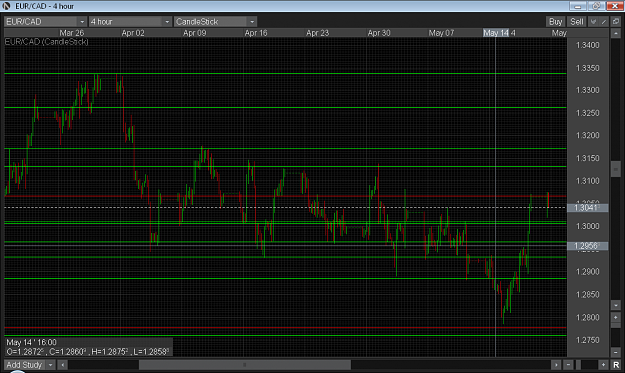Click the 1.2850 price axis label
625x373 pixels.
click(x=588, y=294)
